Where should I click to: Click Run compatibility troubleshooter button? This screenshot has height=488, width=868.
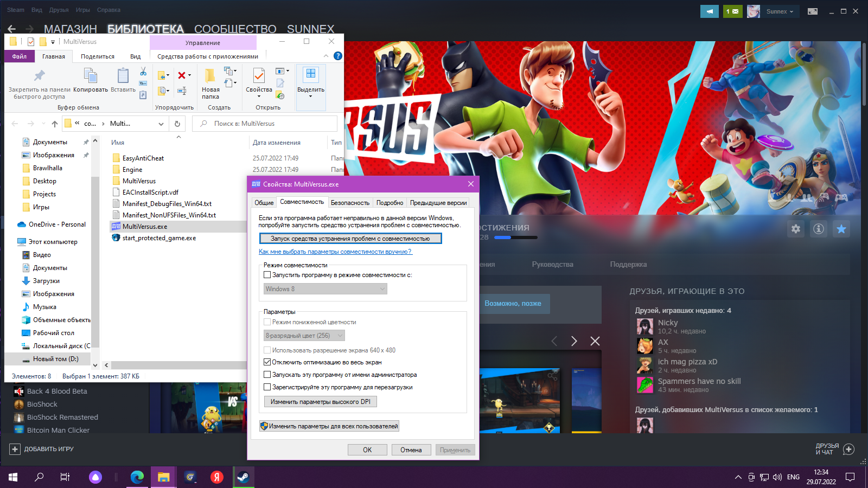coord(350,239)
